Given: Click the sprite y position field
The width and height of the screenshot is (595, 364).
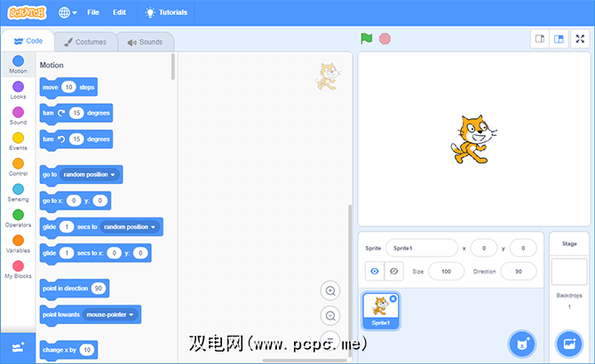Looking at the screenshot, I should coord(523,248).
